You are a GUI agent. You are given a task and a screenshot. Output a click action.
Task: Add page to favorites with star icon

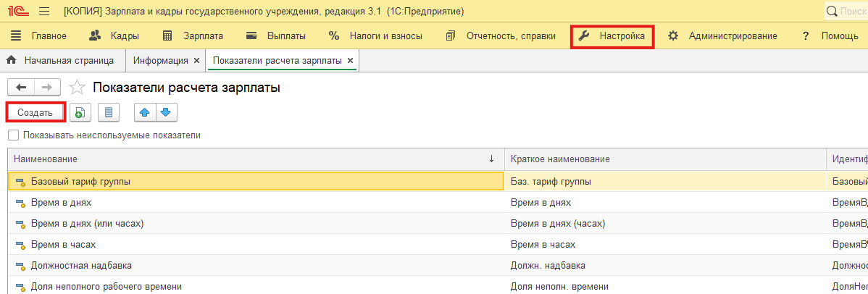pos(77,88)
